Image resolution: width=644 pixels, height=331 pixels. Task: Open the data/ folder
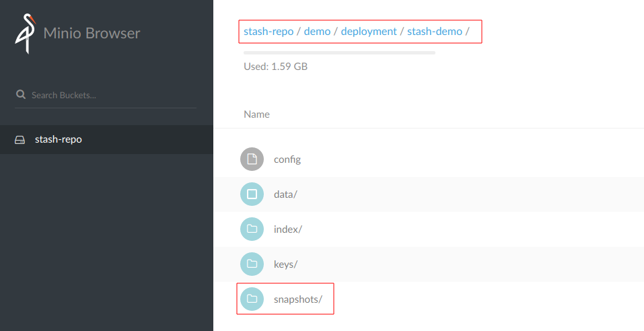(x=285, y=194)
